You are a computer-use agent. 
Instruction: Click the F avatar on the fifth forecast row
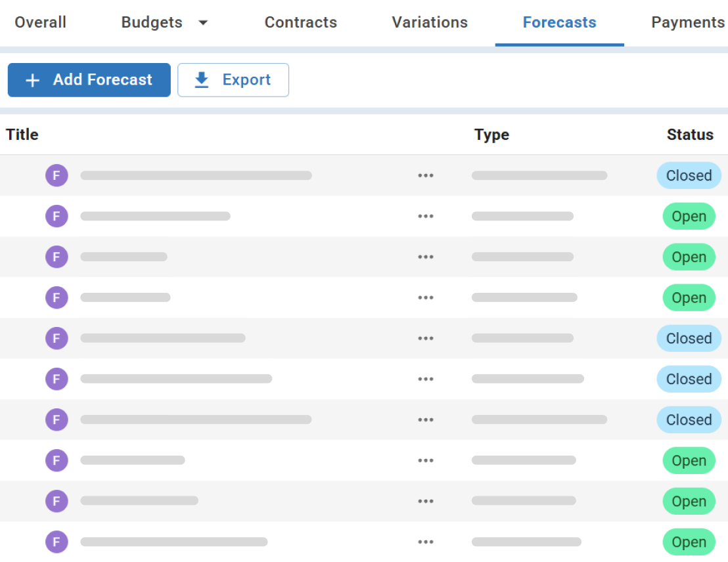coord(57,338)
